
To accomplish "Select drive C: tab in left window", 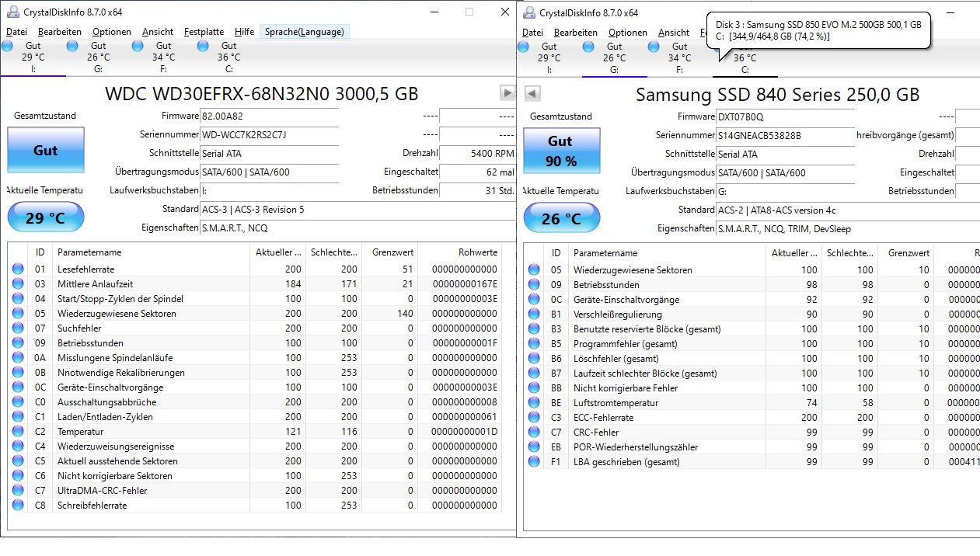I will click(x=228, y=57).
